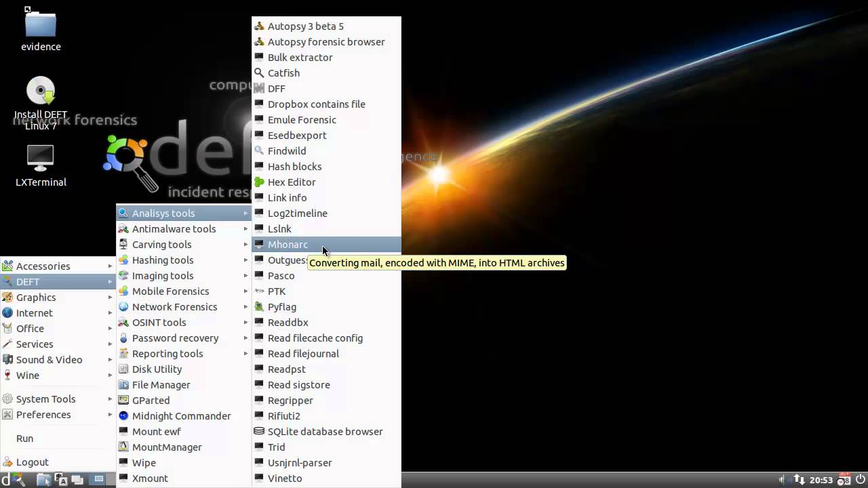
Task: Expand the Reporting tools submenu
Action: click(184, 354)
